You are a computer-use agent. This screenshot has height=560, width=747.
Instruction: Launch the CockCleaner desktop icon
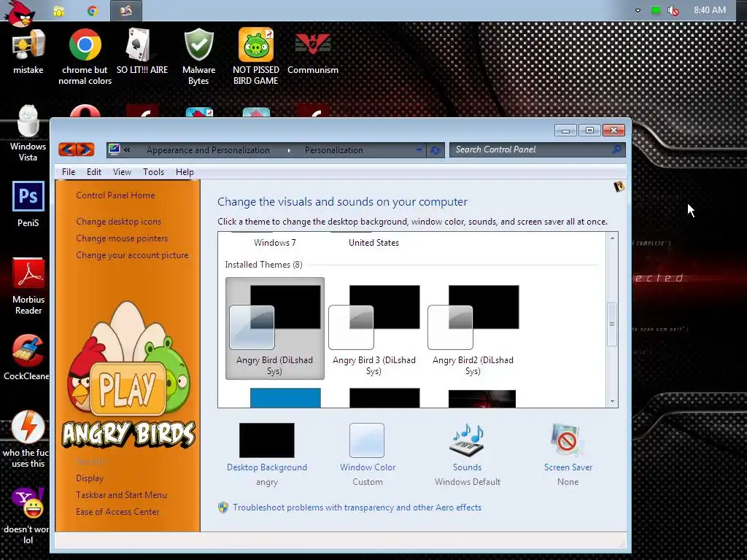[x=26, y=357]
